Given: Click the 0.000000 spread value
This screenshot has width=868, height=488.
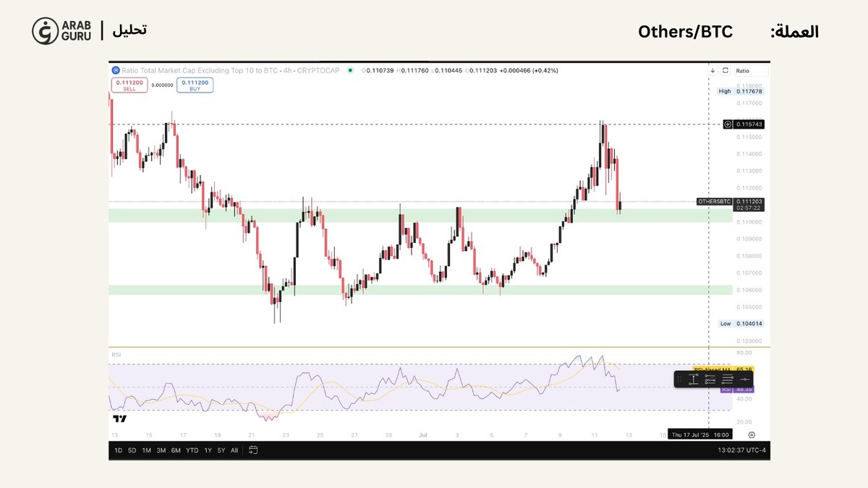Looking at the screenshot, I should pos(163,85).
